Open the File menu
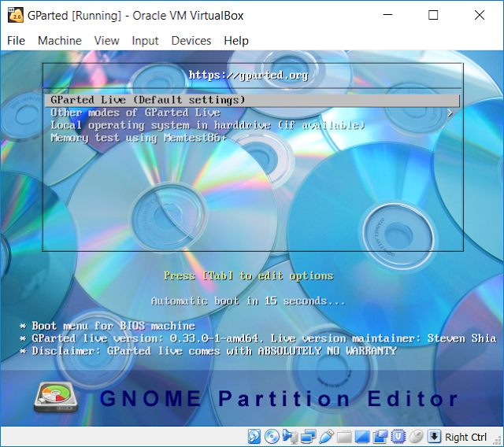This screenshot has height=447, width=504. pyautogui.click(x=16, y=41)
